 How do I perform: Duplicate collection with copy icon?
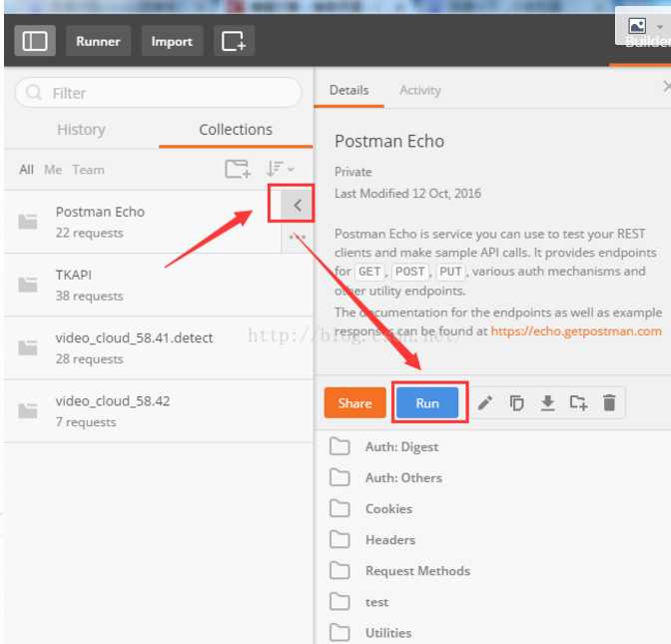516,402
